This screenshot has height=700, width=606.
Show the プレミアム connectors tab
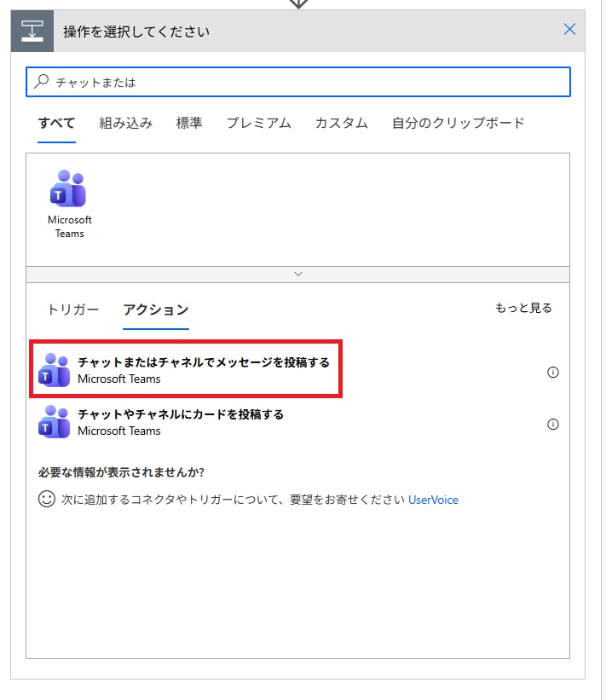(258, 123)
